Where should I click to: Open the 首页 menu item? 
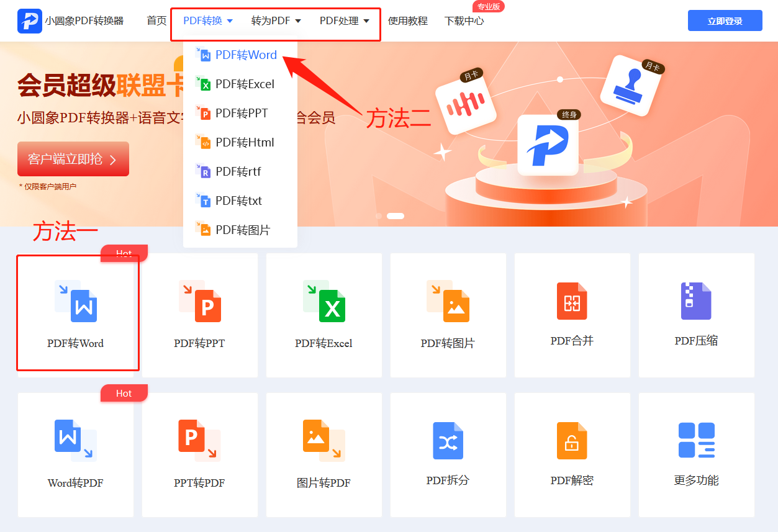[156, 20]
